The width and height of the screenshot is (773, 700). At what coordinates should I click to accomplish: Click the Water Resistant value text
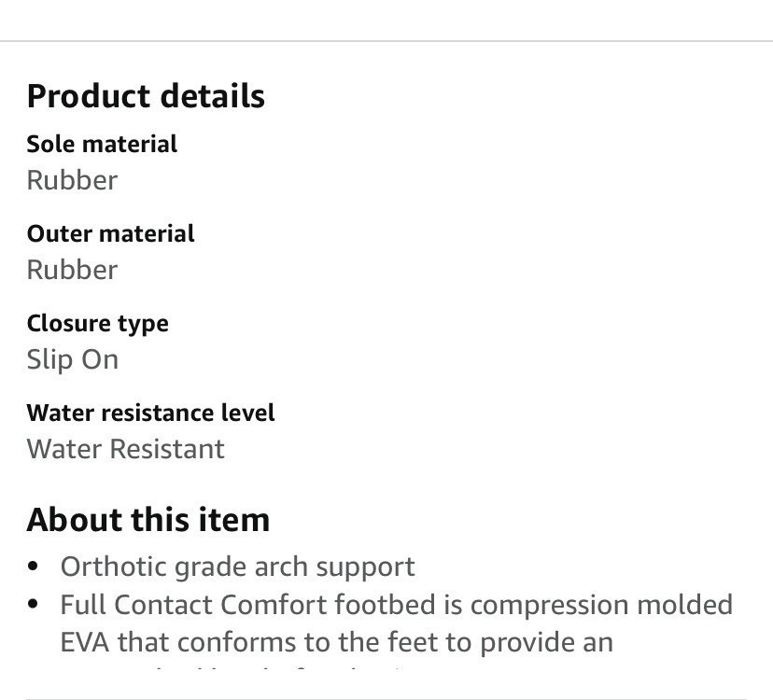click(x=126, y=449)
